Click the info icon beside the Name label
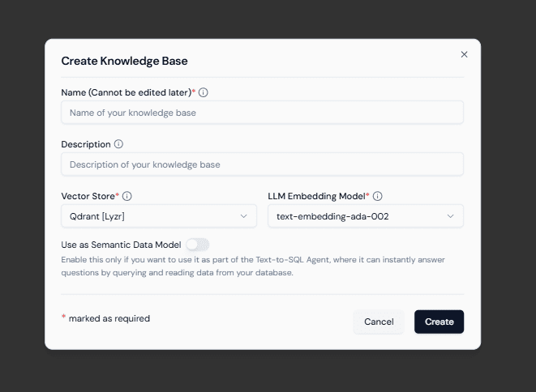The height and width of the screenshot is (392, 536). (x=203, y=92)
